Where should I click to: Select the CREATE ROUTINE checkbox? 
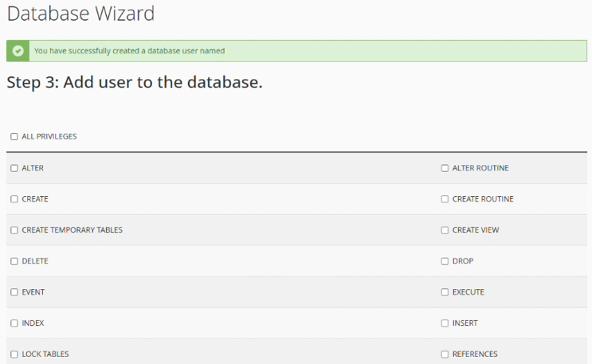445,199
